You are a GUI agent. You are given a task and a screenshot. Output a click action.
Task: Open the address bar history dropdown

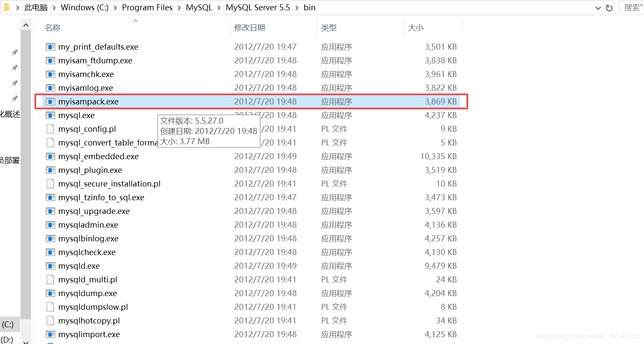point(598,8)
